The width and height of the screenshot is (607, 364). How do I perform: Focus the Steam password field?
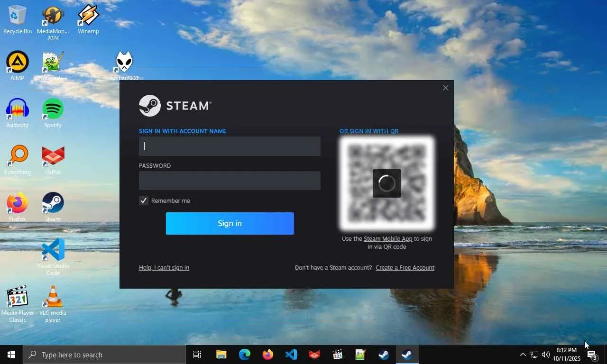click(230, 181)
